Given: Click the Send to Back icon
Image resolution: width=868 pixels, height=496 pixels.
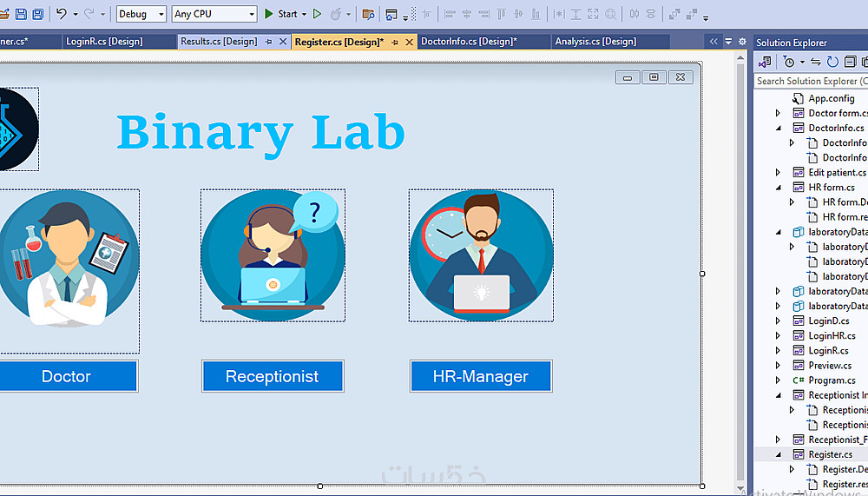Looking at the screenshot, I should pos(692,15).
